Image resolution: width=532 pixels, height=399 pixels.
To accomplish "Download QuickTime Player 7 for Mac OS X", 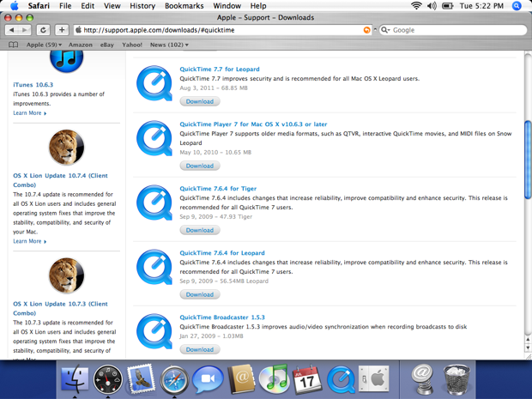I will point(200,166).
